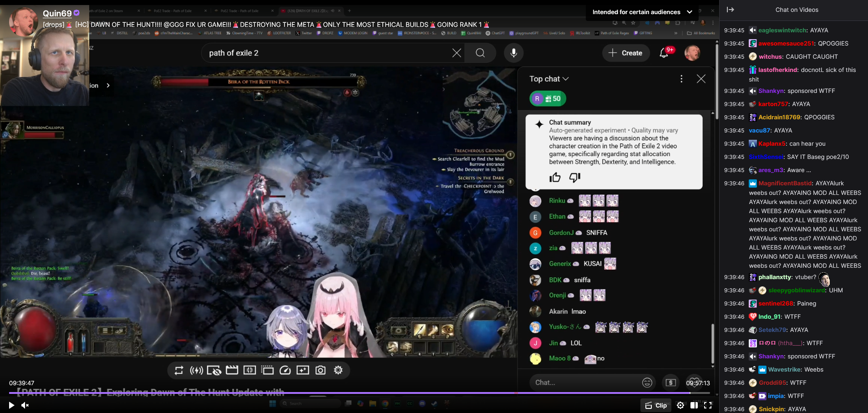Click GordonJ's name in YouTube chat
This screenshot has width=868, height=413.
[561, 233]
